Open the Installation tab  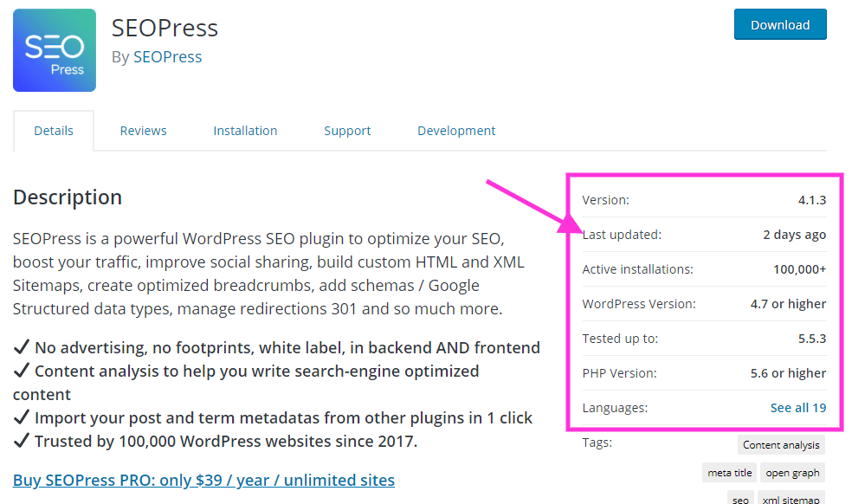(245, 131)
